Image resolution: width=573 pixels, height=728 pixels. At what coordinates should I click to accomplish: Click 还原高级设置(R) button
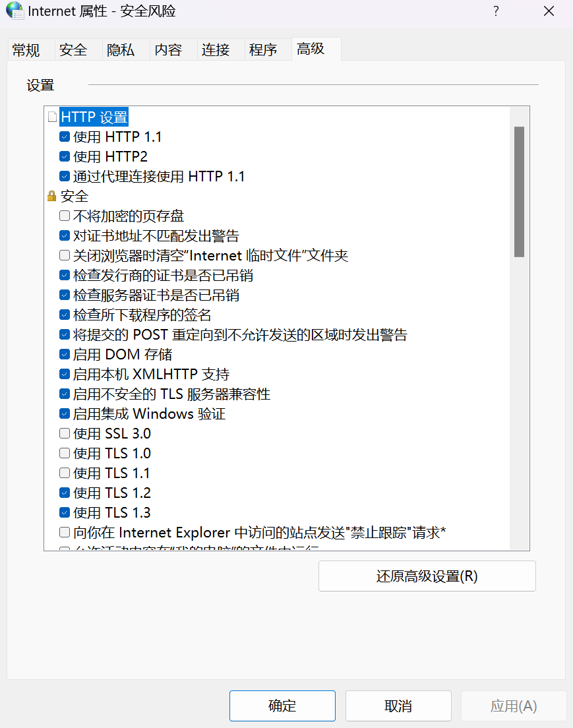427,576
